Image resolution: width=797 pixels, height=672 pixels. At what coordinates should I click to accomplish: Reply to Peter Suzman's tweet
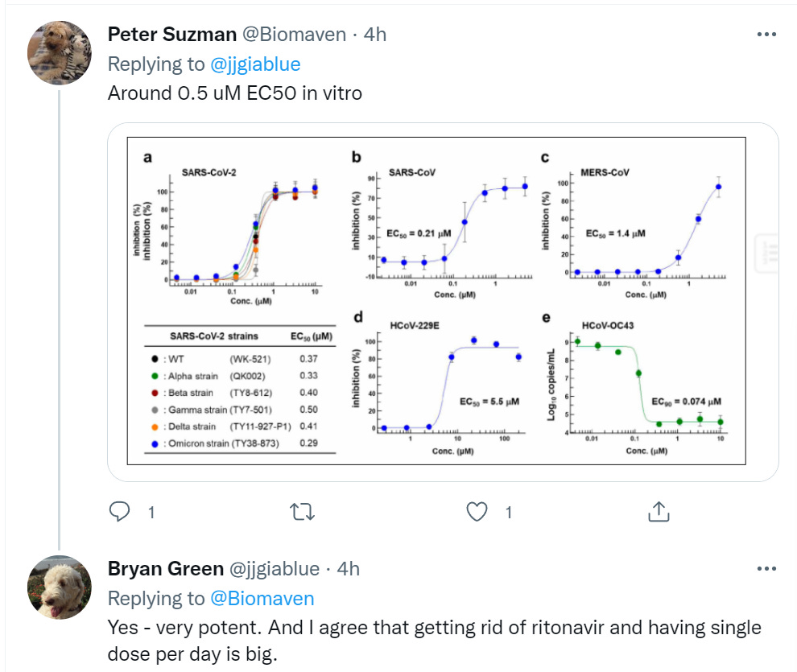[119, 511]
